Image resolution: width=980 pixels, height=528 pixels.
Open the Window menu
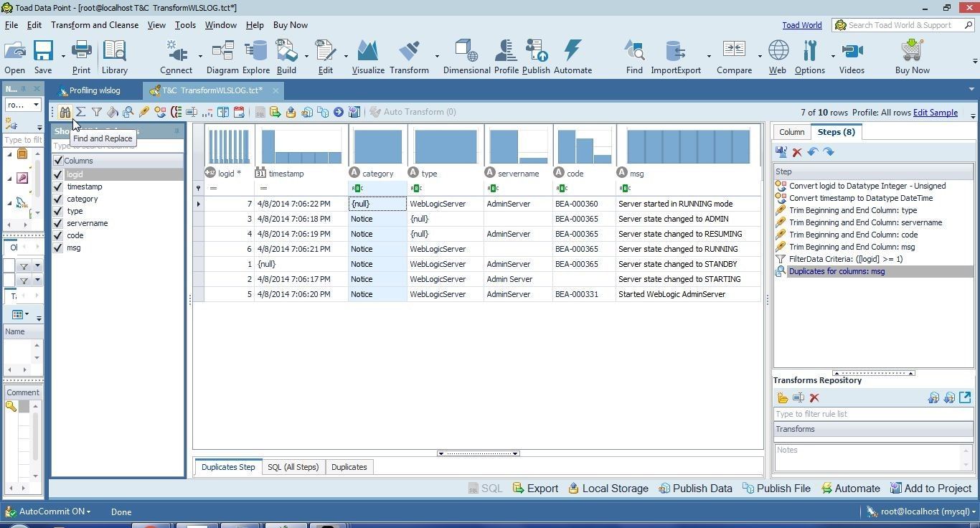click(x=220, y=25)
